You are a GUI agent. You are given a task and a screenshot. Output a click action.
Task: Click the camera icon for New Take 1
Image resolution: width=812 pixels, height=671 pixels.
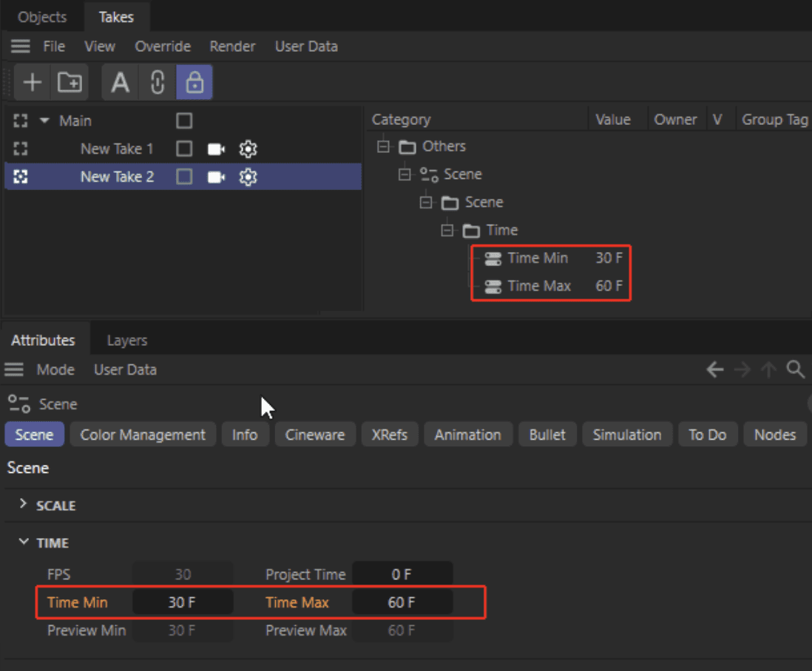216,149
